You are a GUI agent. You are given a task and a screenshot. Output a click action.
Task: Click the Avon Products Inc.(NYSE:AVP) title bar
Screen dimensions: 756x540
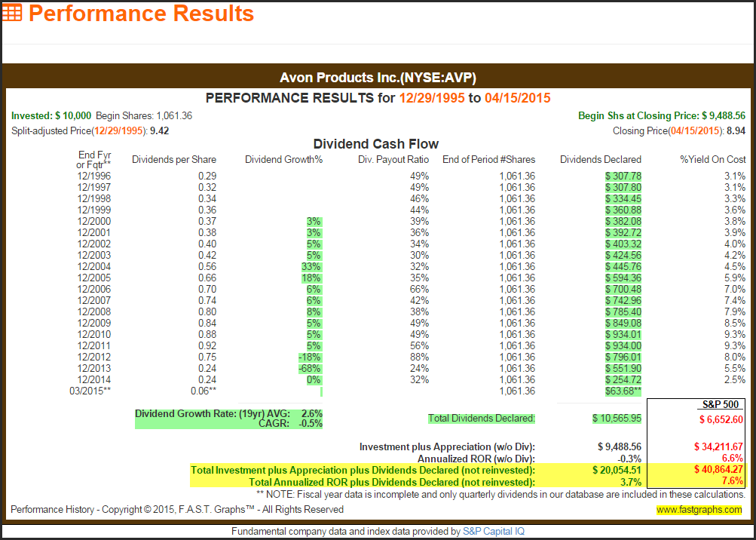378,78
